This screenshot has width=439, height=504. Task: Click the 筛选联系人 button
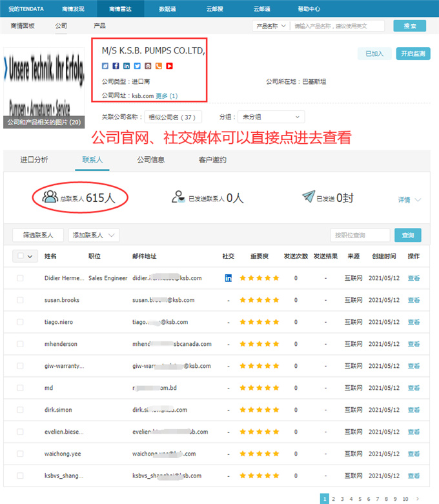tap(38, 236)
